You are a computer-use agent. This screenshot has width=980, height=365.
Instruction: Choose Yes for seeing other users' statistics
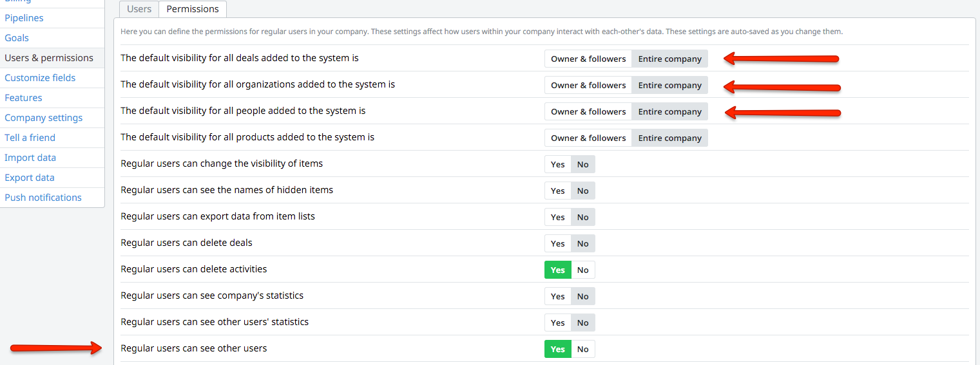pyautogui.click(x=558, y=323)
